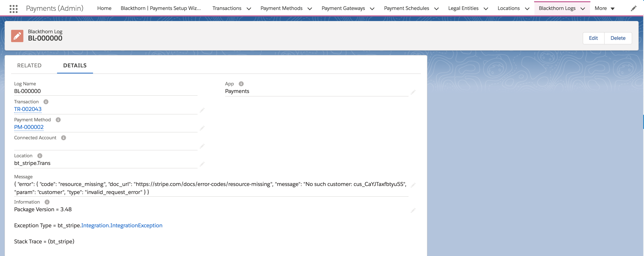Image resolution: width=644 pixels, height=256 pixels.
Task: Edit the App field using its pencil icon
Action: [x=413, y=92]
